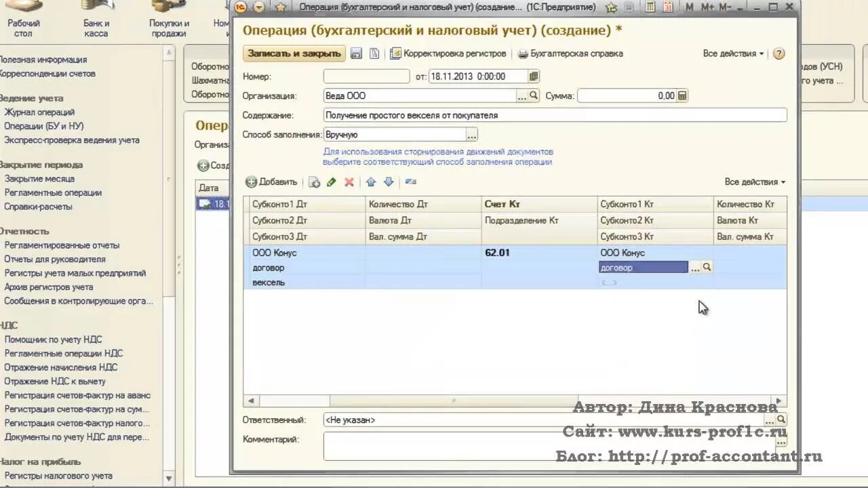Open the Покупки и продажи section

tap(169, 19)
